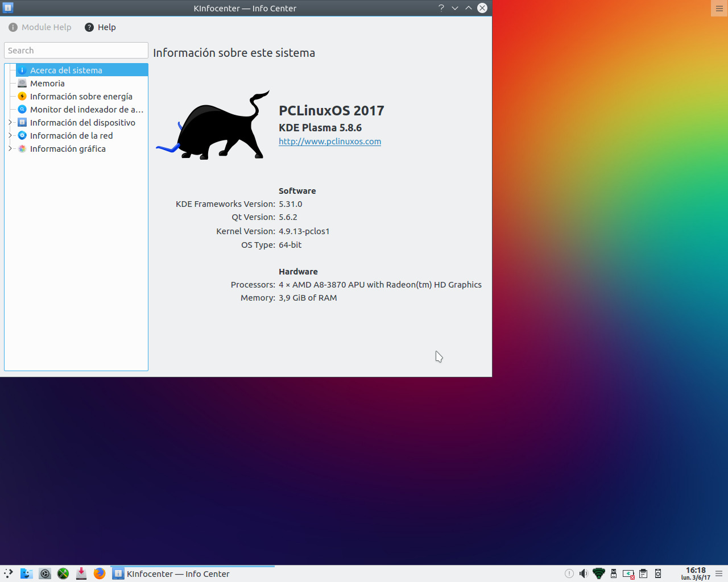This screenshot has height=582, width=728.
Task: Click the file indexer magnifier icon
Action: pos(22,110)
